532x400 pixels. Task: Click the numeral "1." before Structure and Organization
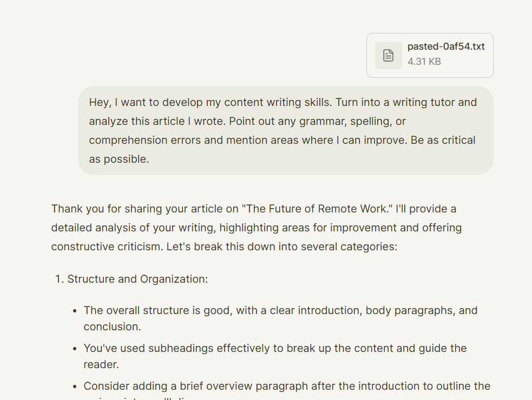(x=60, y=279)
